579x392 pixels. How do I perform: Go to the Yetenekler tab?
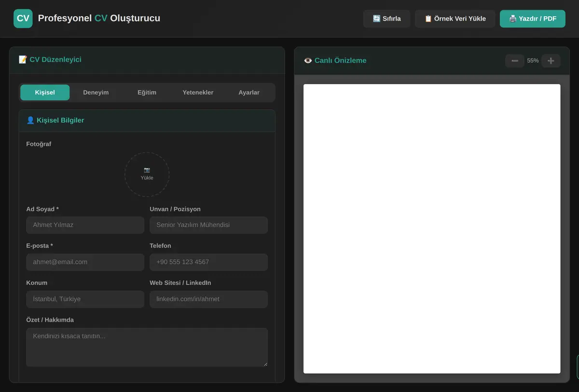pyautogui.click(x=198, y=93)
